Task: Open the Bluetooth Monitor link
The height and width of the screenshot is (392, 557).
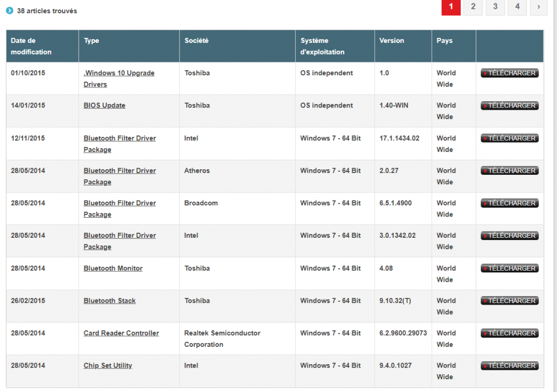Action: point(113,268)
